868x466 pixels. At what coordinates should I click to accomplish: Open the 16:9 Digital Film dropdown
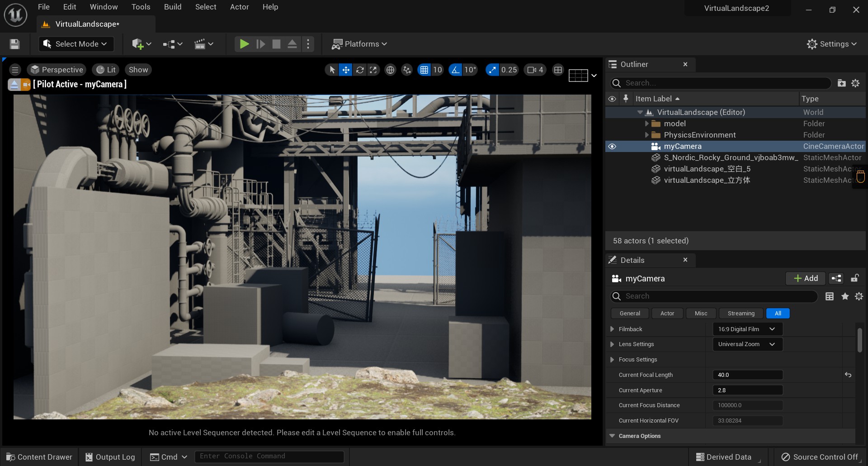(x=747, y=329)
